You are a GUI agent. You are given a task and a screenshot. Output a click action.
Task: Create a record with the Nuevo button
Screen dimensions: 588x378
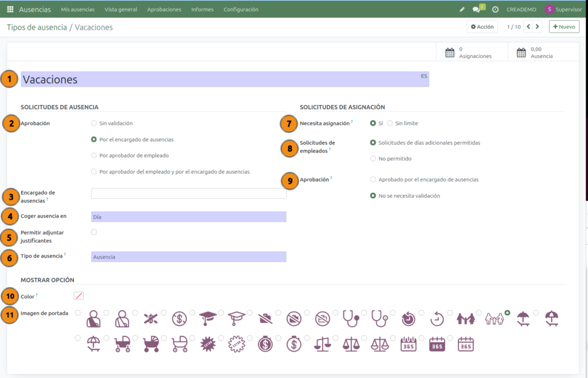pos(563,26)
